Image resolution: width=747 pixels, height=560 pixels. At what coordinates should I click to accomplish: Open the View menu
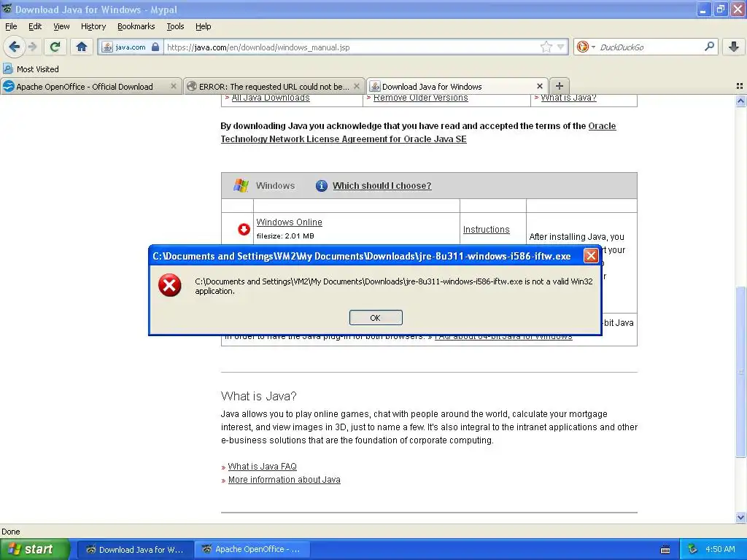coord(61,26)
